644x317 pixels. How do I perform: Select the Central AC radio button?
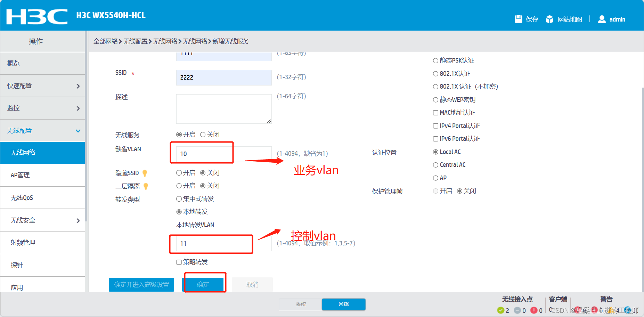[435, 165]
